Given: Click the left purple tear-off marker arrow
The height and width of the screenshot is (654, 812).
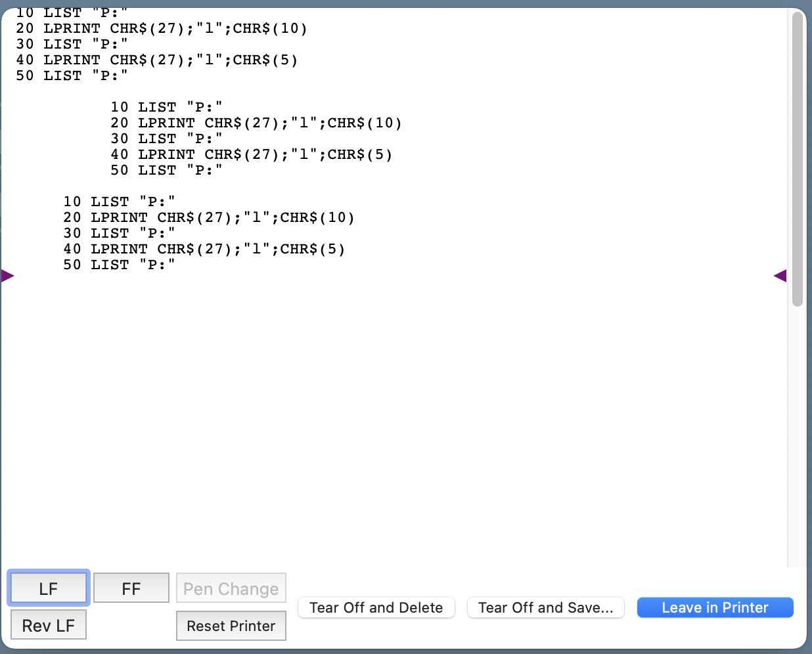Looking at the screenshot, I should coord(8,276).
